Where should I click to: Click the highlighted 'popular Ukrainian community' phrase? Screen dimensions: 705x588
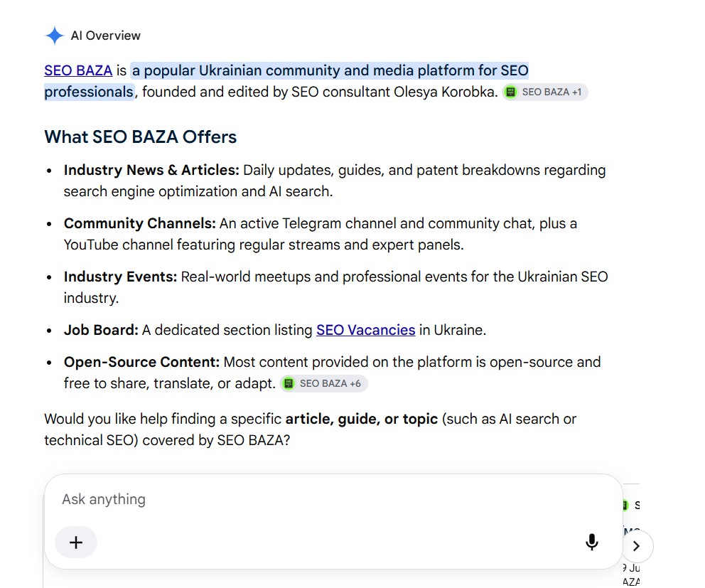[242, 70]
